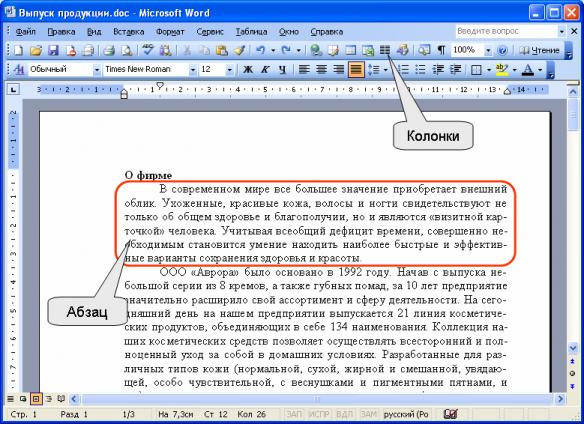Insert a hyperlink with the globe icon
This screenshot has width=584, height=424.
(316, 50)
